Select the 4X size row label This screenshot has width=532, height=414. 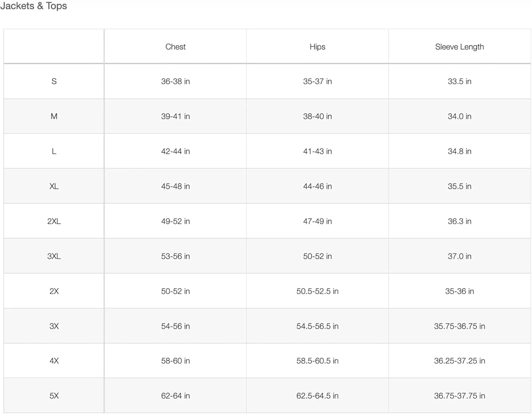click(x=54, y=361)
